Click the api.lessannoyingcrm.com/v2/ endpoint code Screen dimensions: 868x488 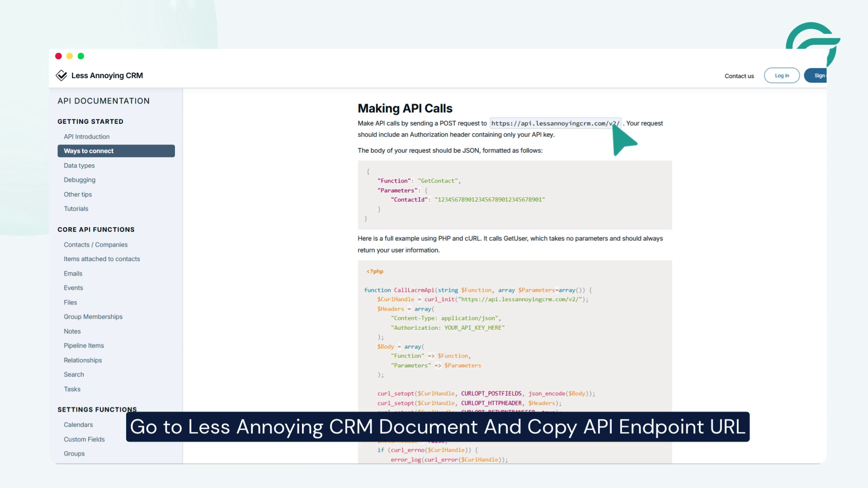tap(556, 123)
